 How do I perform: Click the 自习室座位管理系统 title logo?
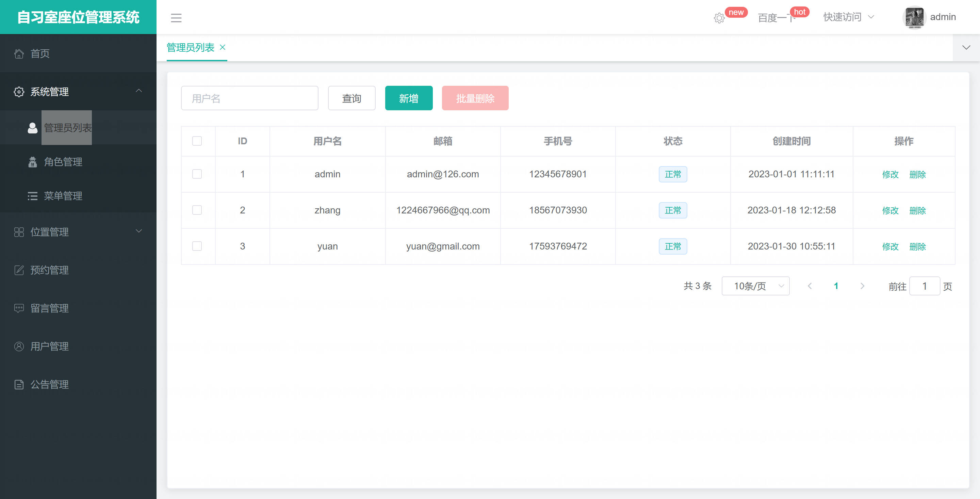(78, 17)
